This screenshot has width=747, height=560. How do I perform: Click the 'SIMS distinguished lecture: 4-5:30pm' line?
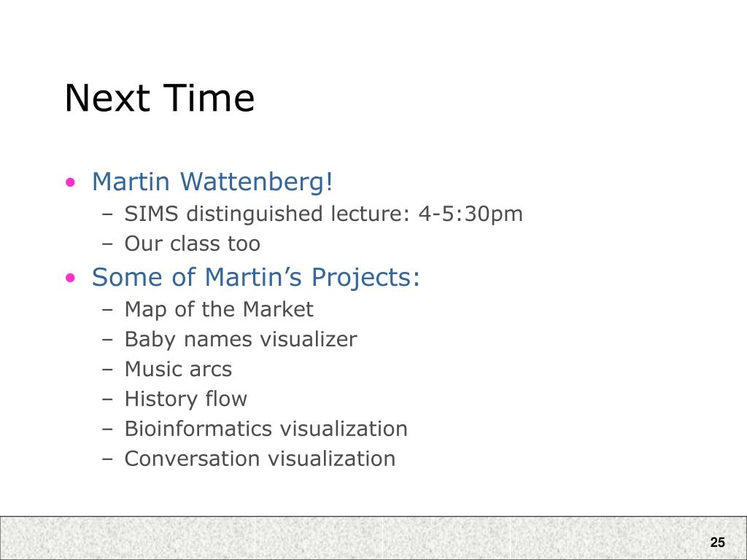tap(323, 214)
